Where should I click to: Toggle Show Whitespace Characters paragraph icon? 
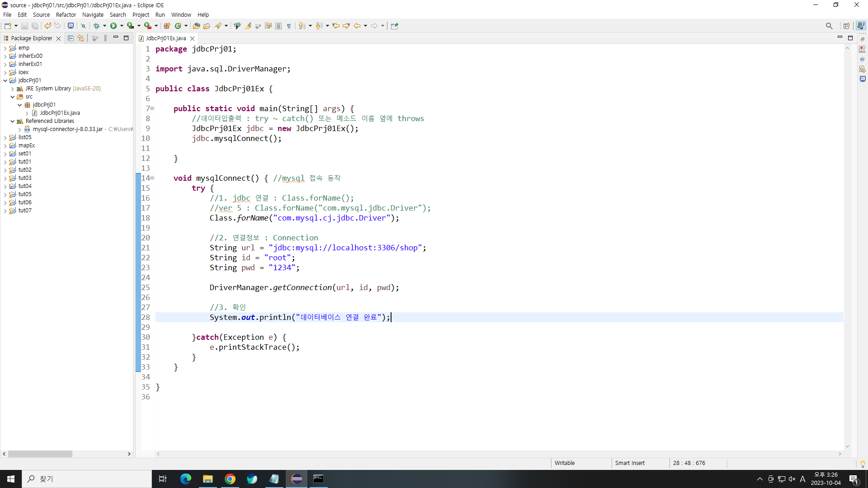point(289,26)
